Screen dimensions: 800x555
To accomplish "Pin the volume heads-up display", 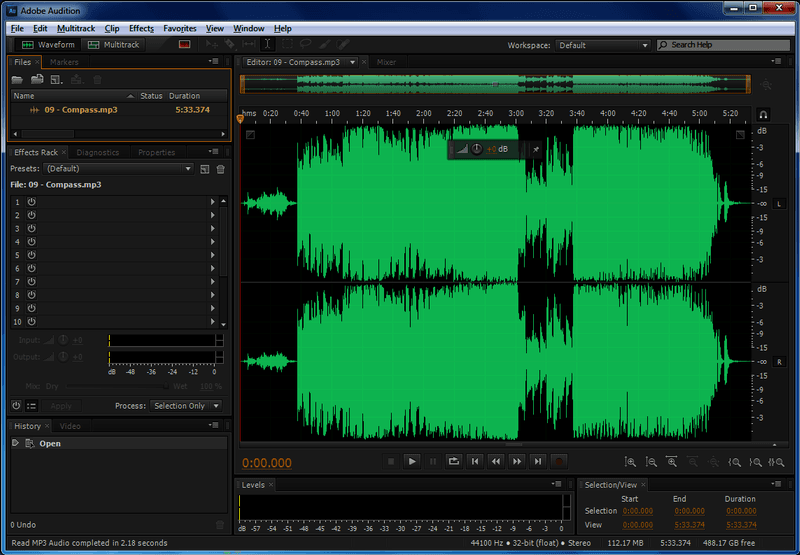I will 536,149.
